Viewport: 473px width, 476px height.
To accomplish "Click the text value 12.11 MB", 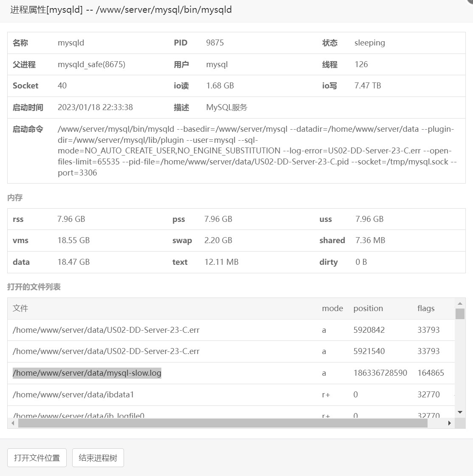I will pyautogui.click(x=221, y=262).
